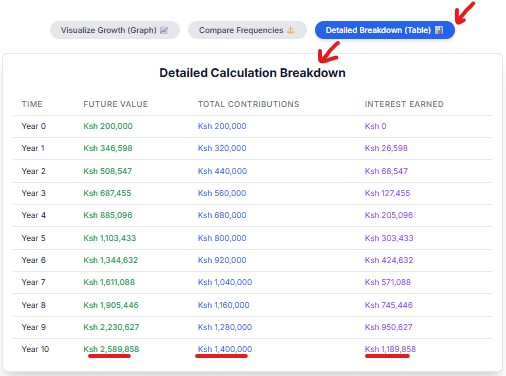Viewport: 506px width, 376px height.
Task: Click contributions value Ksh 1,280,000
Action: [x=225, y=327]
